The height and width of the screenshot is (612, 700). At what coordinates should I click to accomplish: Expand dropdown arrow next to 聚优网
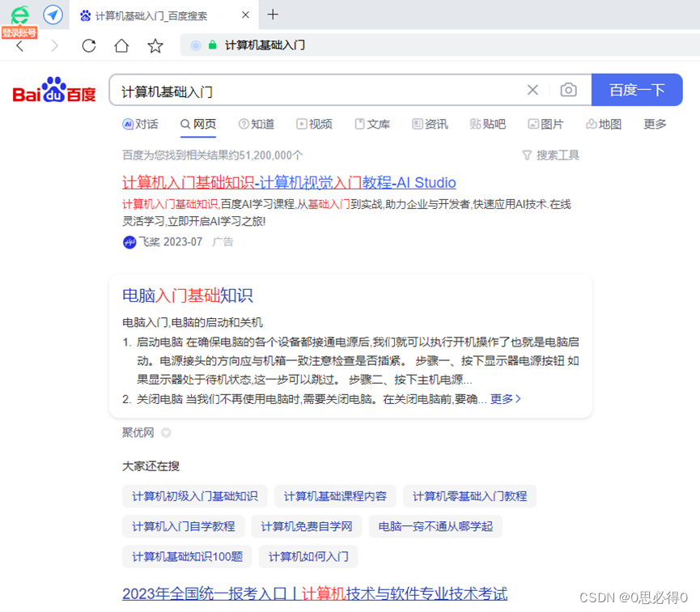tap(166, 432)
